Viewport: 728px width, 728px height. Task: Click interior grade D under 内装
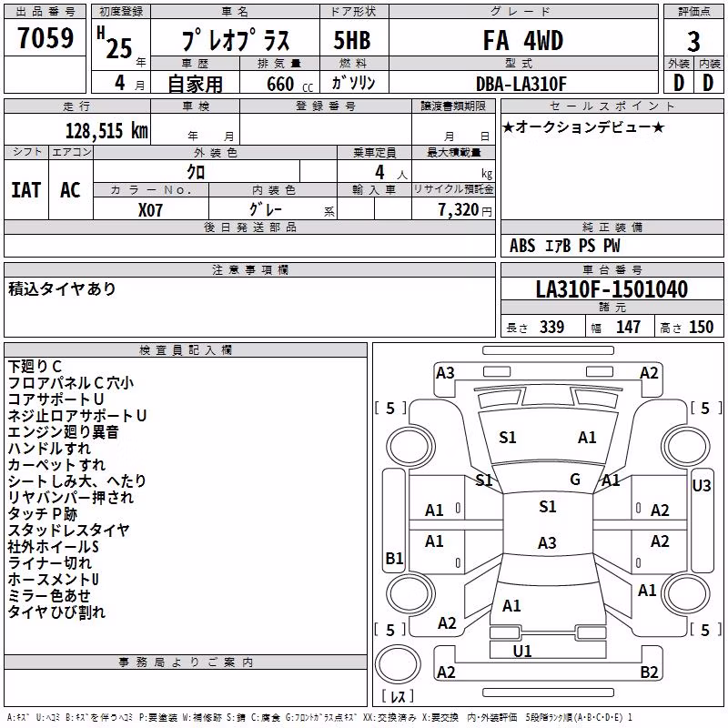pos(708,83)
